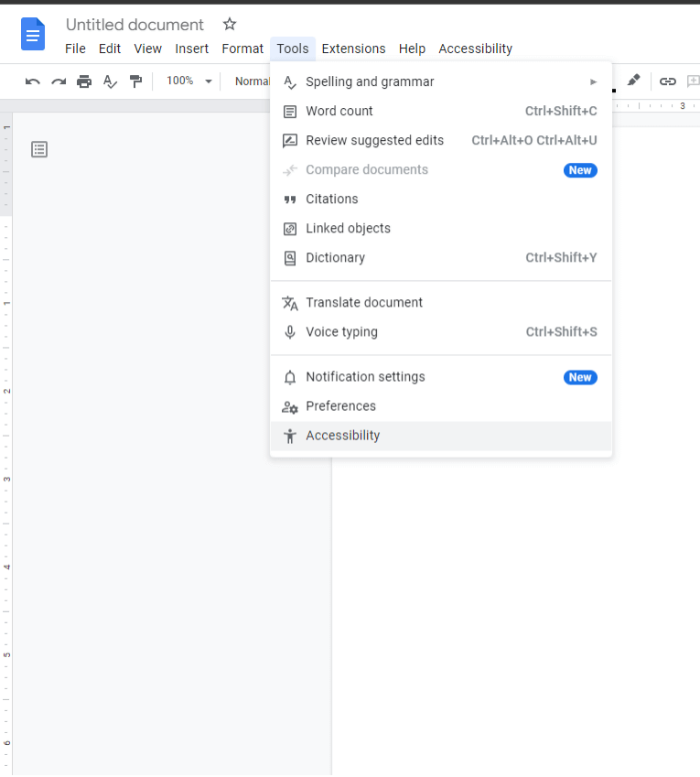700x777 pixels.
Task: Click the Undo toolbar icon
Action: 33,81
